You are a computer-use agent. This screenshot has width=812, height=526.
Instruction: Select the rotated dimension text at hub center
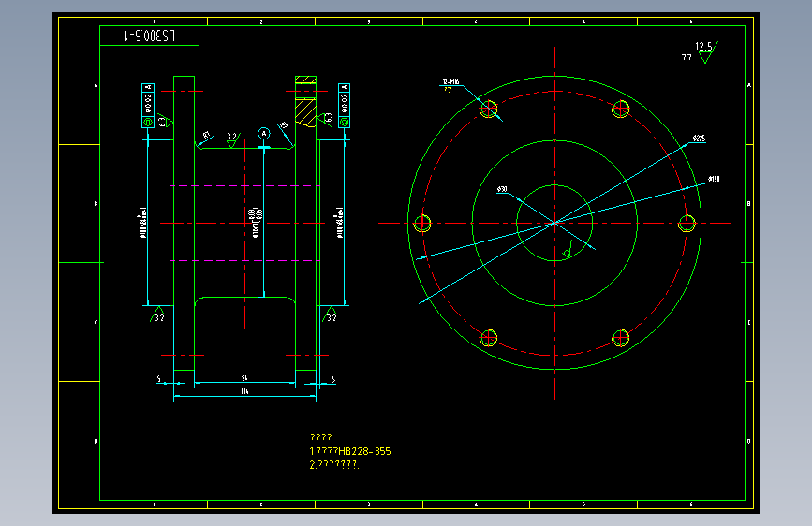tap(257, 223)
